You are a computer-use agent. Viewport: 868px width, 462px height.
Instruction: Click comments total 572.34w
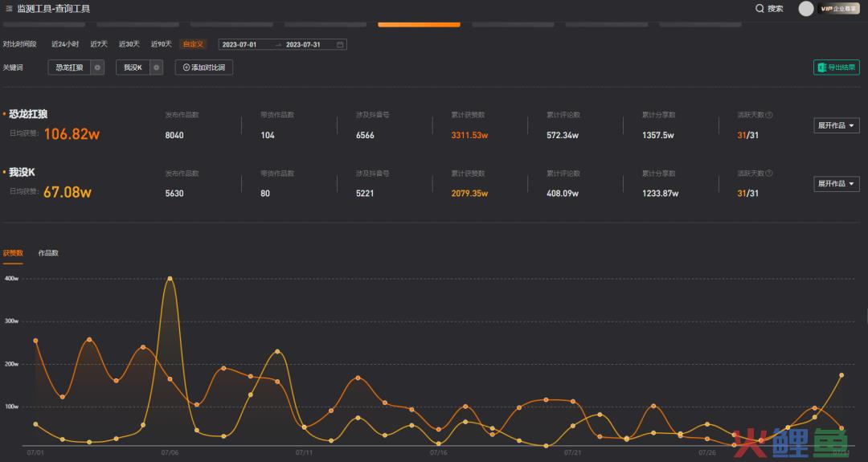point(563,135)
